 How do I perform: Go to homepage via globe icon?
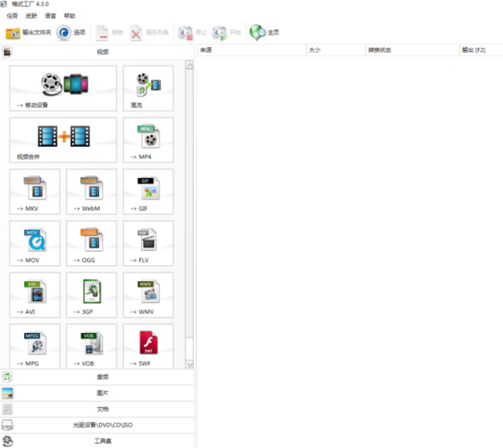point(264,33)
